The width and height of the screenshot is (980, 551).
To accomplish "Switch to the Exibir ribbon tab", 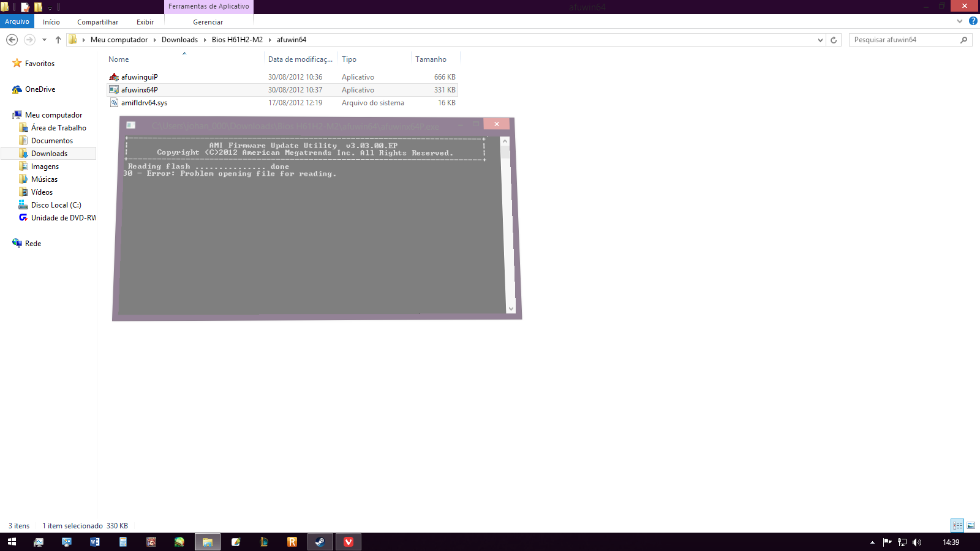I will pos(145,22).
